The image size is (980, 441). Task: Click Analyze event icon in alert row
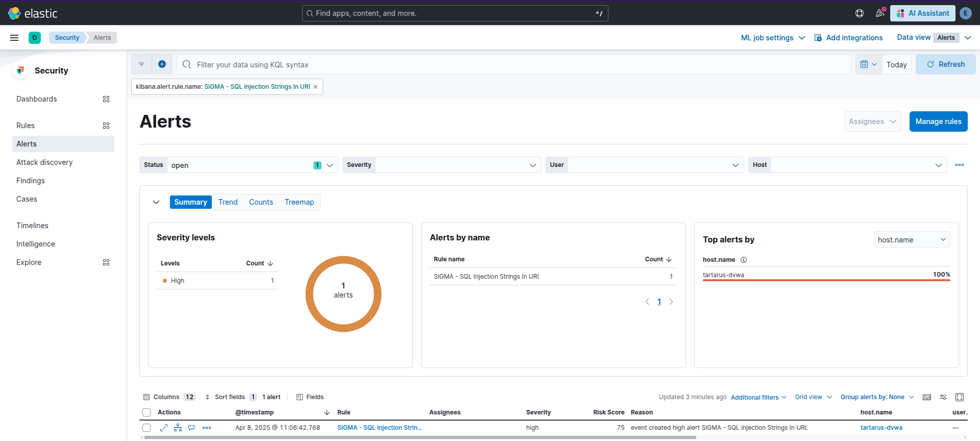178,428
